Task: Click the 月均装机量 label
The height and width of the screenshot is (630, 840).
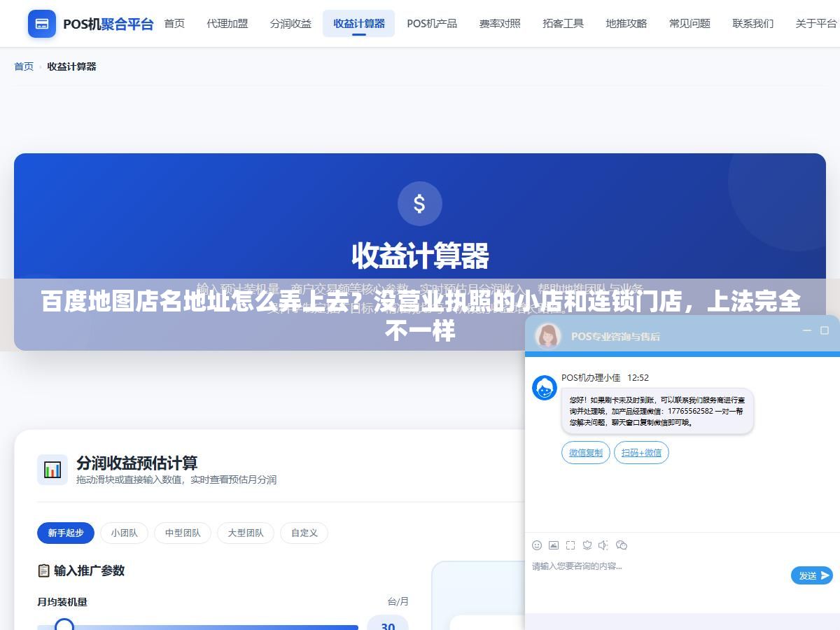Action: click(x=62, y=601)
